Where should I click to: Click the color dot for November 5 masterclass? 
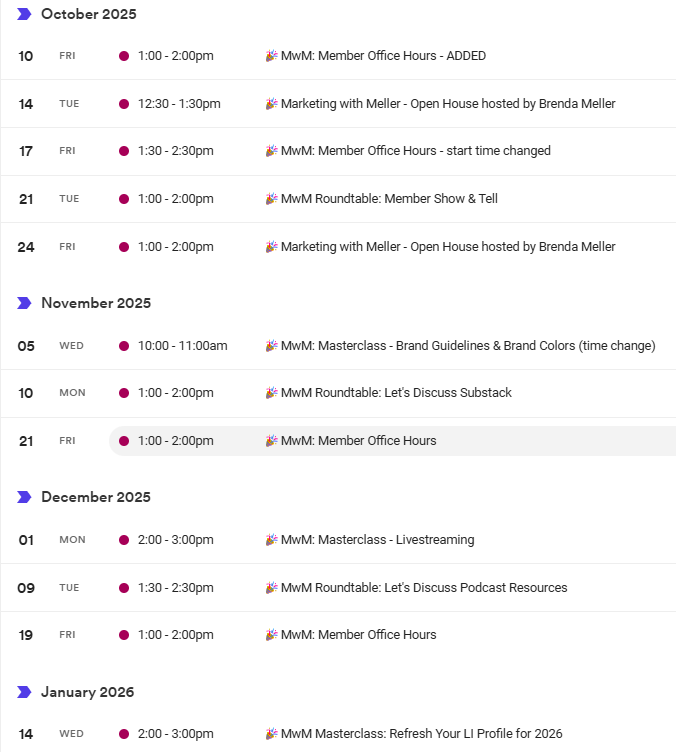tap(124, 346)
